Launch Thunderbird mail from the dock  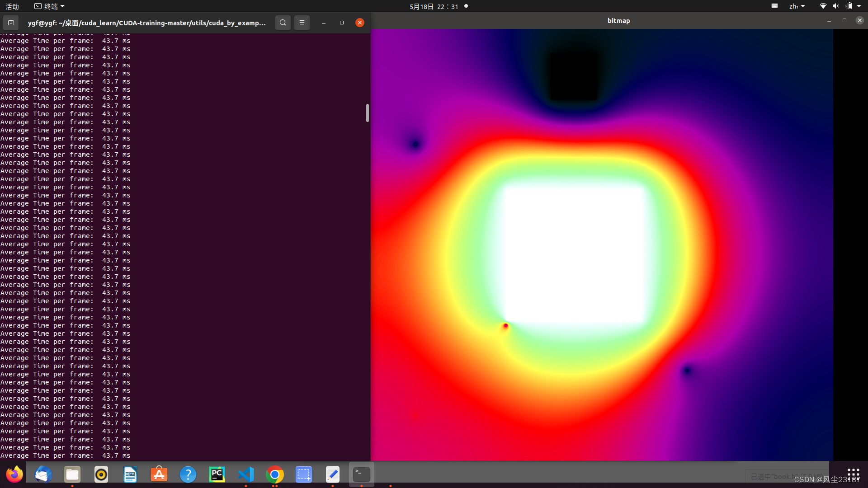point(43,474)
